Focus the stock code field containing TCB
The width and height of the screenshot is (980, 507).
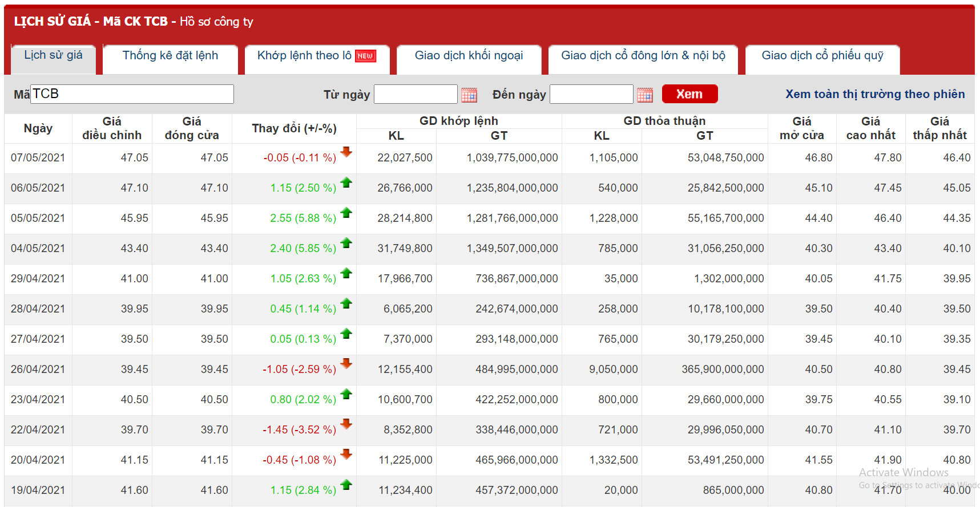[132, 94]
